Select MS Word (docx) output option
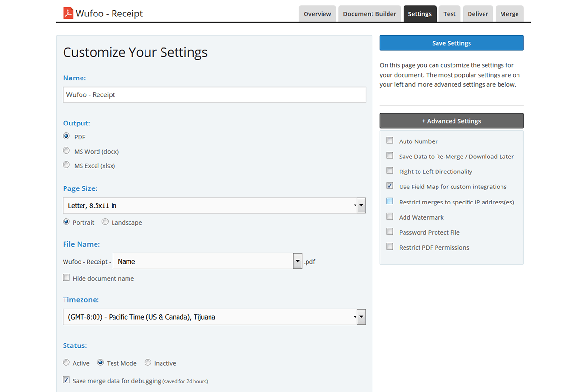Viewport: 582px width, 392px height. (x=66, y=151)
